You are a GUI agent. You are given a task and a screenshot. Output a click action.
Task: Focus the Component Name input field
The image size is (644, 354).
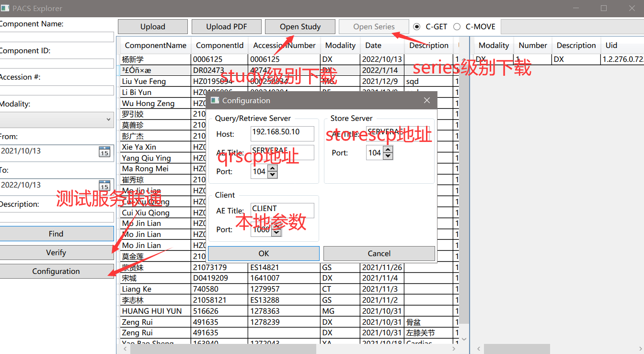[57, 37]
